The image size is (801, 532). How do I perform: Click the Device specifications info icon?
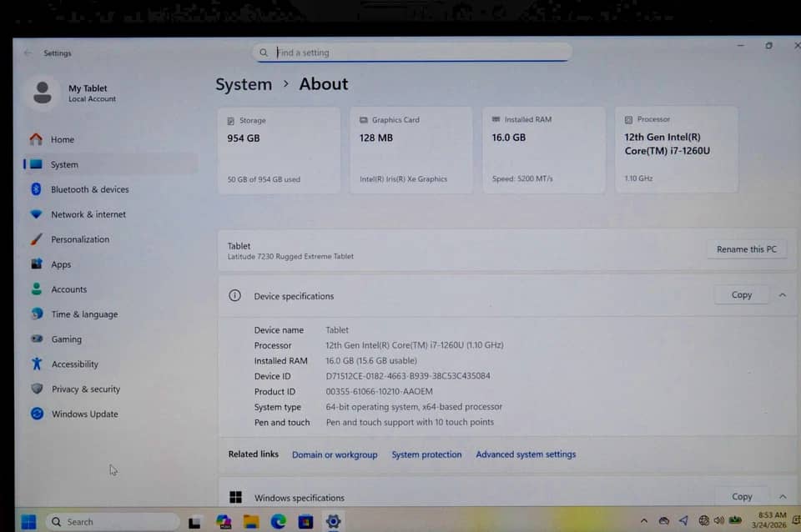click(234, 296)
